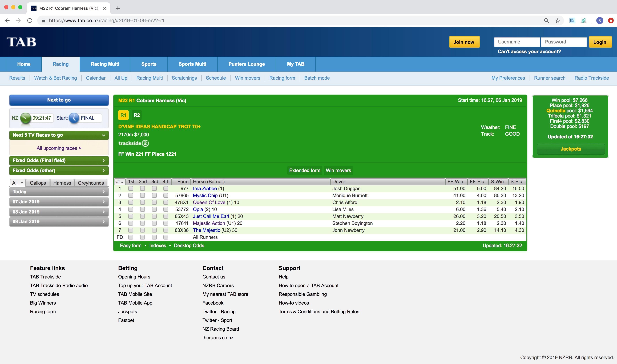The width and height of the screenshot is (617, 364).
Task: Click the Win movers button above table
Action: [x=338, y=171]
